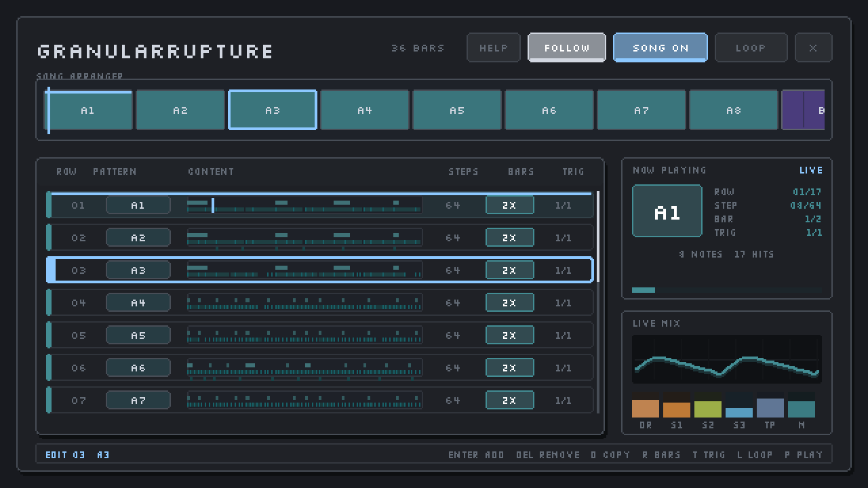Click the 2X bars button in row 07

(x=510, y=401)
